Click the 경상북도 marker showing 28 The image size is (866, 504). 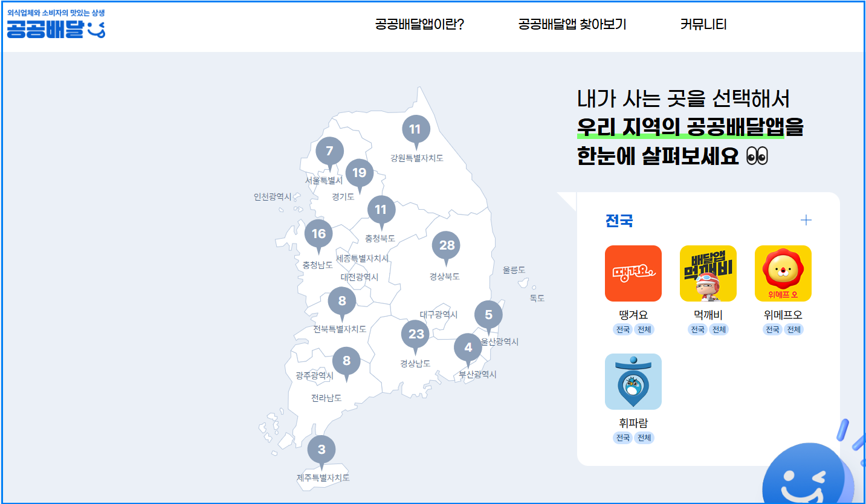[x=446, y=245]
